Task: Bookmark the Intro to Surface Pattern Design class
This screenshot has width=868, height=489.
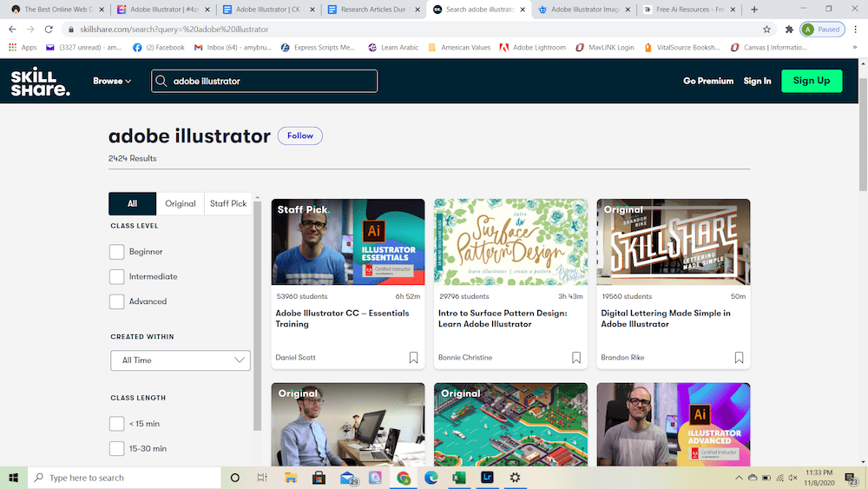Action: 576,358
